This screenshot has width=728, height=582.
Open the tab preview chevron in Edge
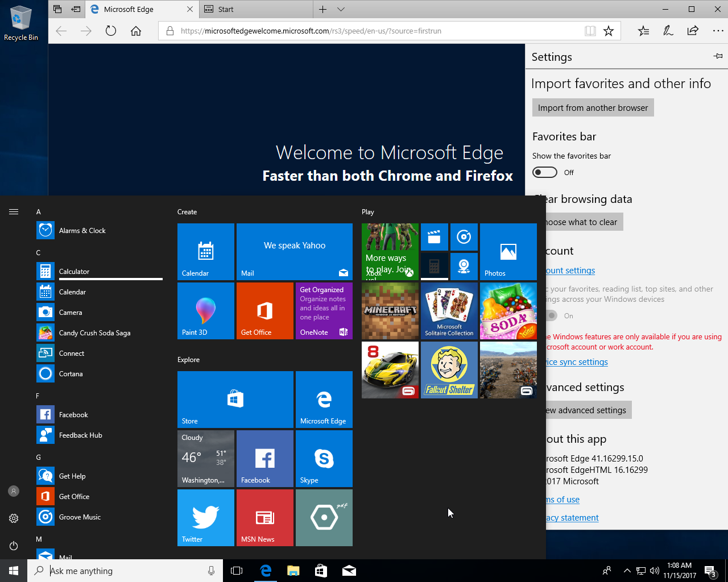tap(341, 9)
